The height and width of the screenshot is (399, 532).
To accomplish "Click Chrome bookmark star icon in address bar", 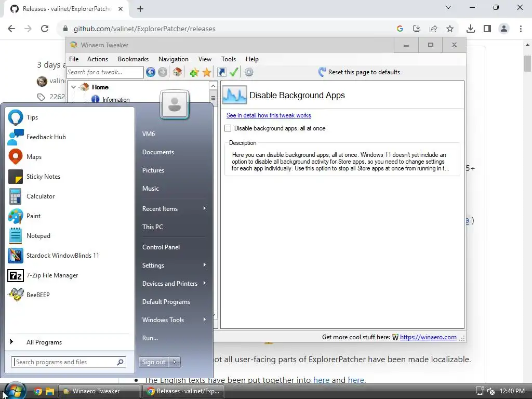I will (x=450, y=29).
